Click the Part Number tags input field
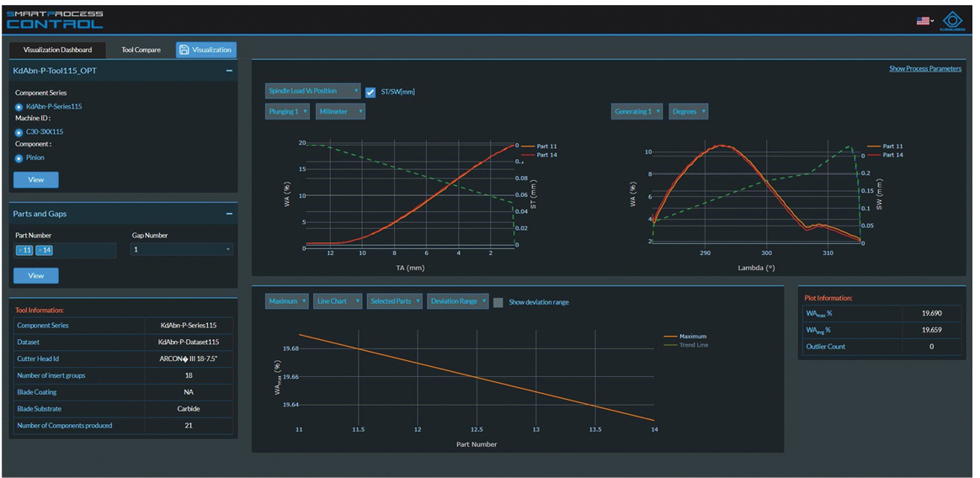Image resolution: width=980 pixels, height=478 pixels. click(x=66, y=250)
